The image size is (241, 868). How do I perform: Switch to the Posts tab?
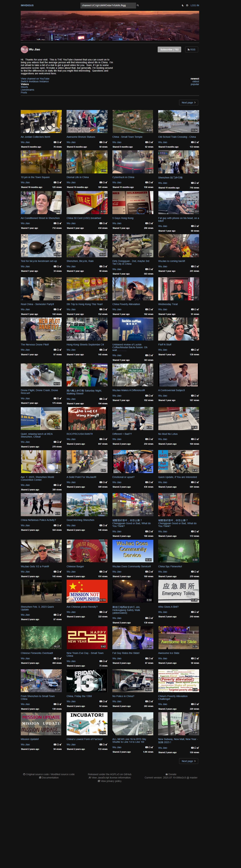click(24, 92)
